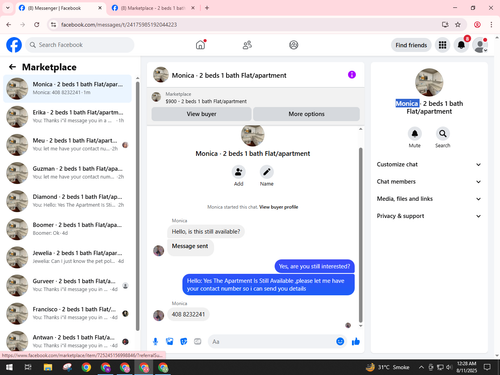500x375 pixels.
Task: Open conversation information purple icon
Action: tap(352, 75)
